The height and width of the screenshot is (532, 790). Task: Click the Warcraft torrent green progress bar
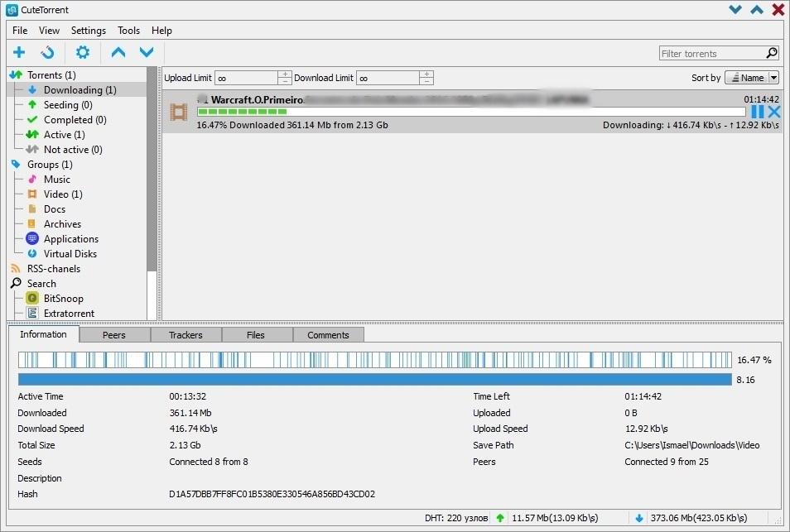click(x=471, y=112)
